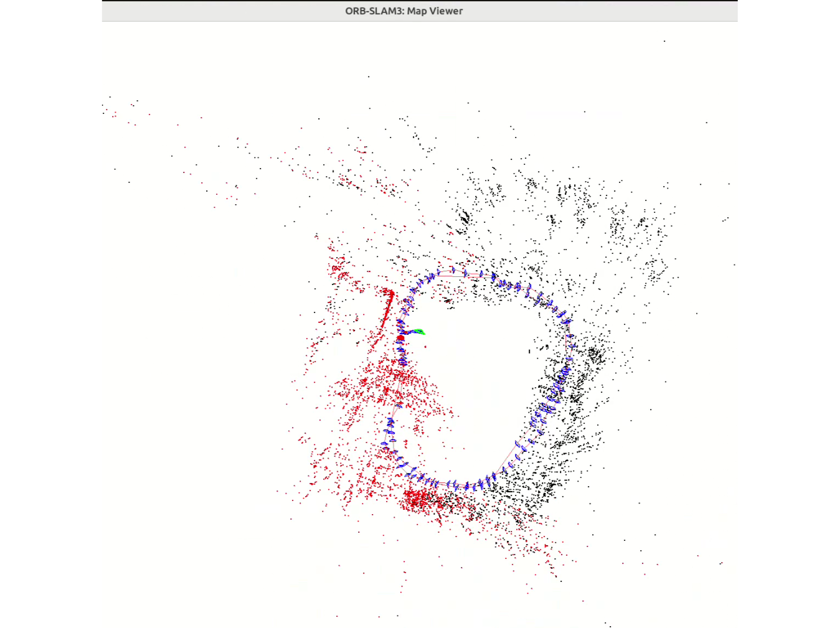
Task: Select the leftmost blue keyframe at the loop's lower-left
Action: pyautogui.click(x=385, y=444)
